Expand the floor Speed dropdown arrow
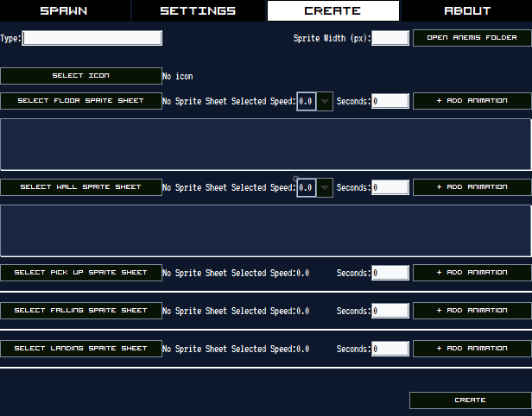The height and width of the screenshot is (416, 532). 325,101
